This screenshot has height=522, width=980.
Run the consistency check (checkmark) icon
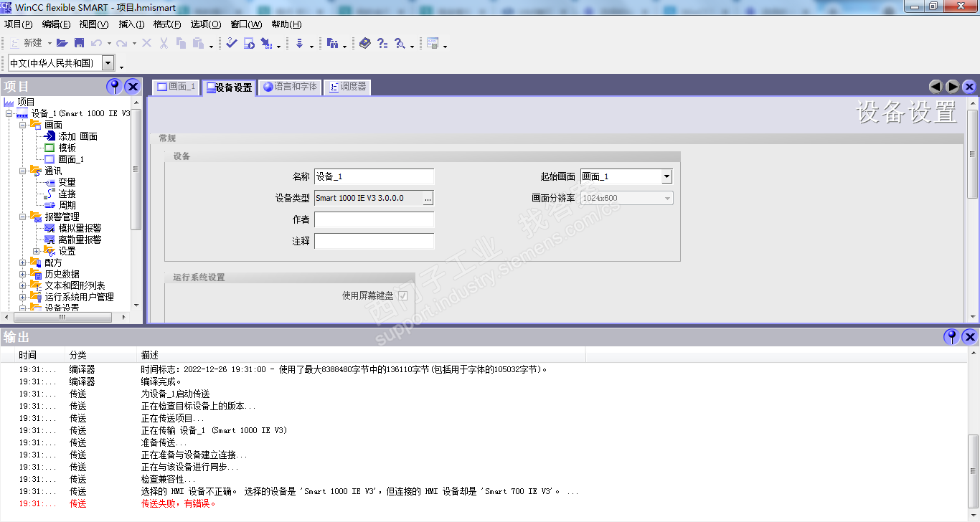[231, 43]
